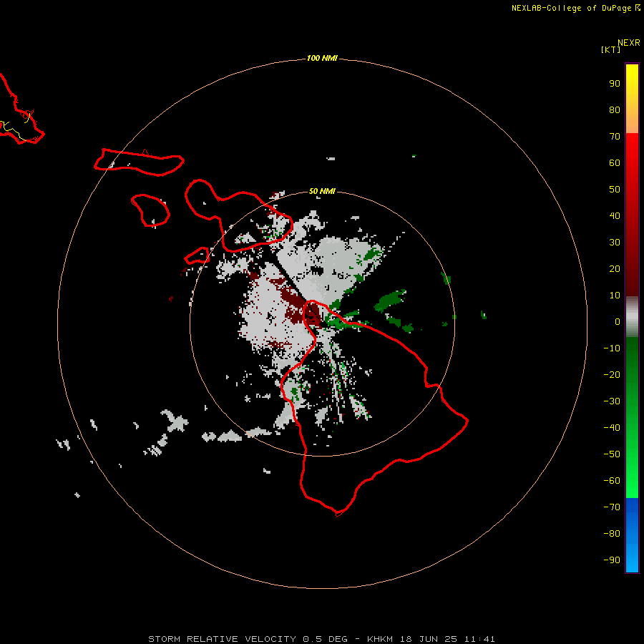Image resolution: width=644 pixels, height=644 pixels.
Task: Click the -60 value on velocity scale
Action: [612, 481]
